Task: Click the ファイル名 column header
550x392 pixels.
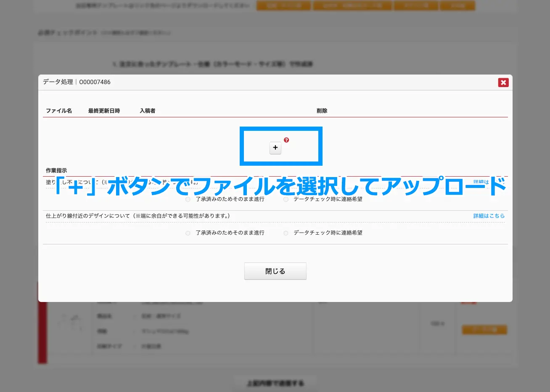Action: (x=59, y=111)
